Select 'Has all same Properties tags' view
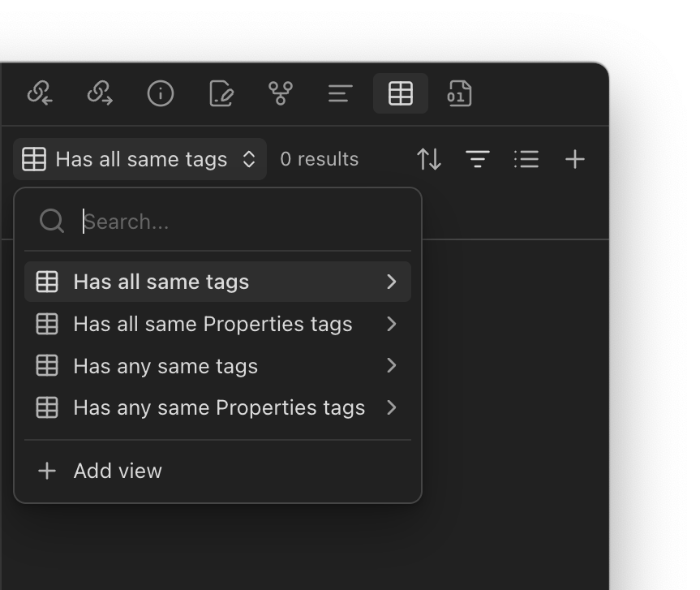Screen dimensions: 700x590 click(x=213, y=324)
